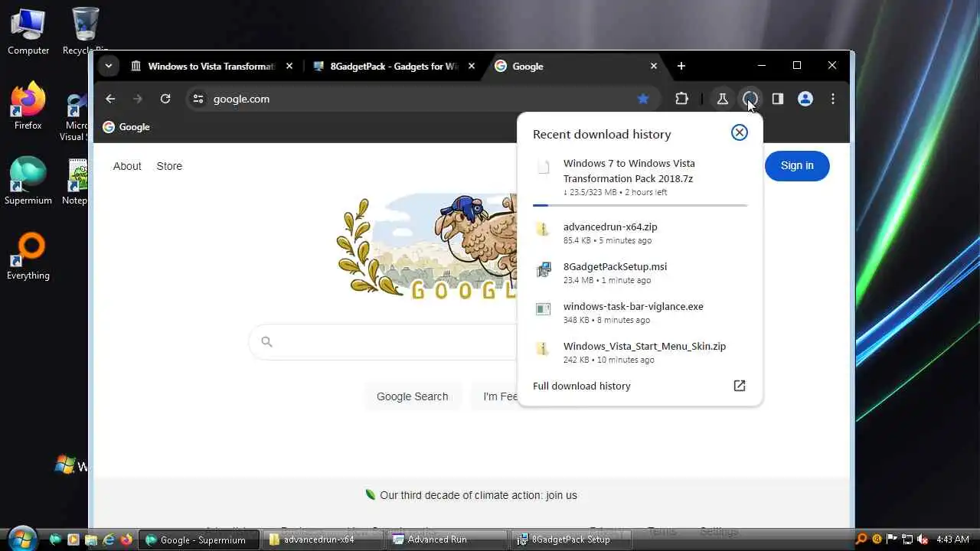This screenshot has height=551, width=980.
Task: Switch to 8GadgetPack Setup taskbar button
Action: click(572, 540)
